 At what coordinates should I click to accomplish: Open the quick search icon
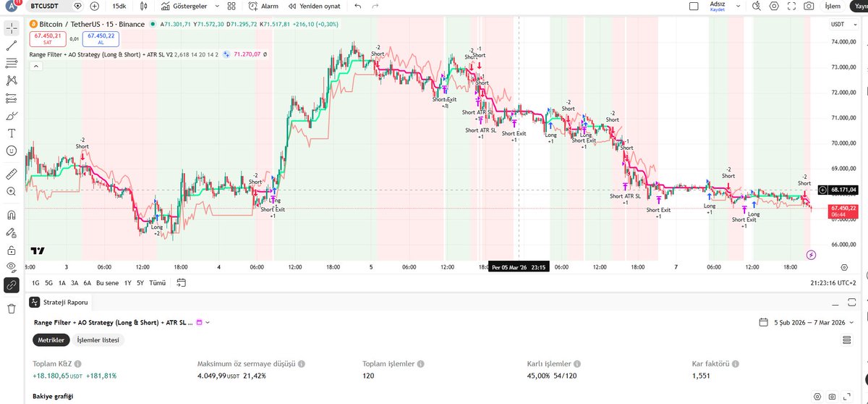(757, 7)
